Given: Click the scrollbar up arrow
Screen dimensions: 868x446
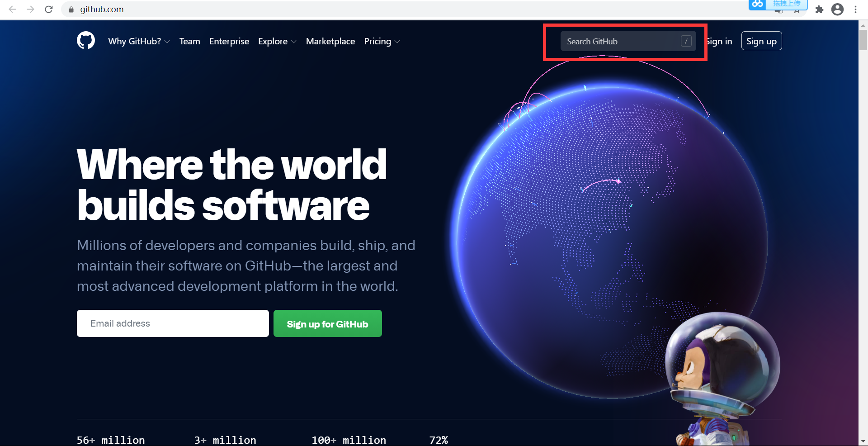Looking at the screenshot, I should coord(863,25).
